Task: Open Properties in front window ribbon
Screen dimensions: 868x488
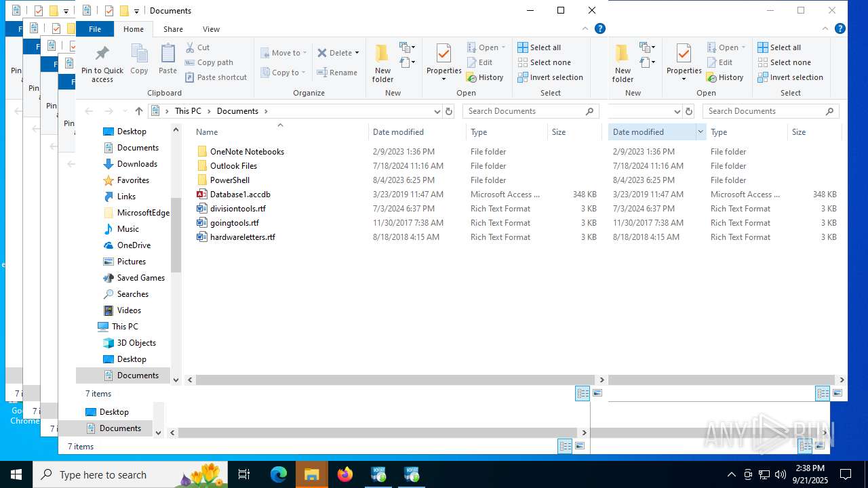Action: pos(443,63)
